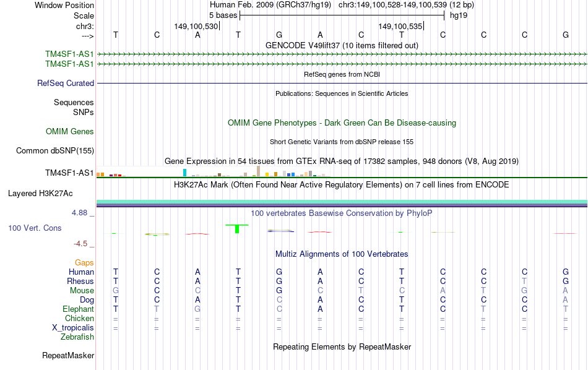588x370 pixels.
Task: Click the Common dbSNP(155) label
Action: coord(55,151)
